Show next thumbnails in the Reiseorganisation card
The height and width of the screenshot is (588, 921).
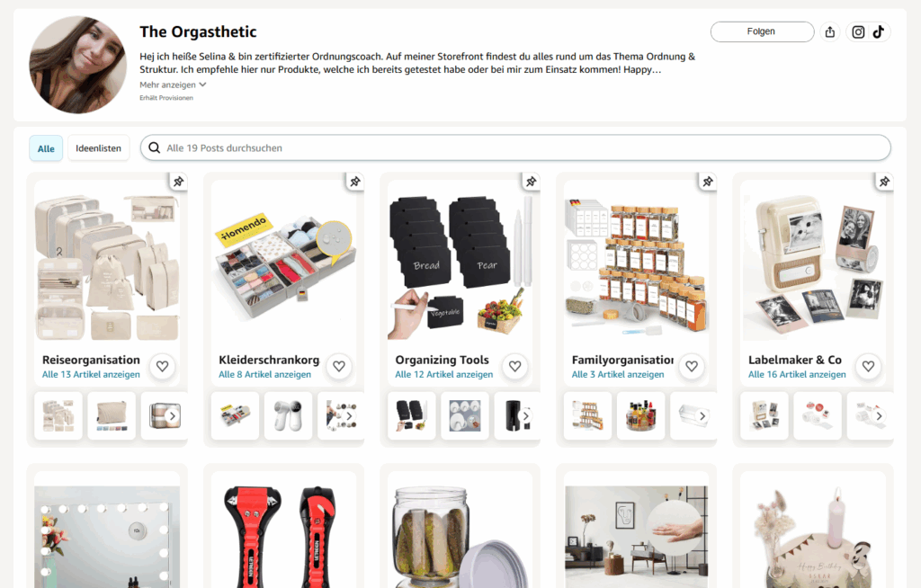point(172,416)
